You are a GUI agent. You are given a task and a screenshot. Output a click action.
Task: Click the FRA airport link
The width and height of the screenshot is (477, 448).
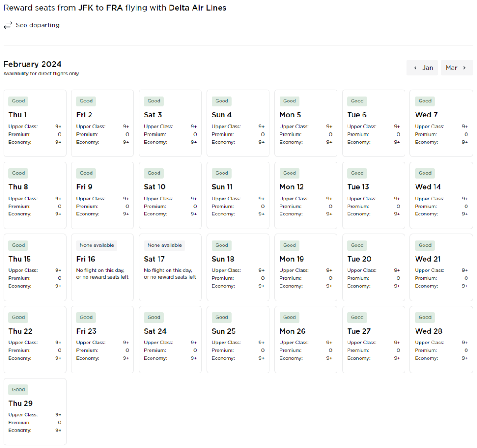(x=114, y=8)
